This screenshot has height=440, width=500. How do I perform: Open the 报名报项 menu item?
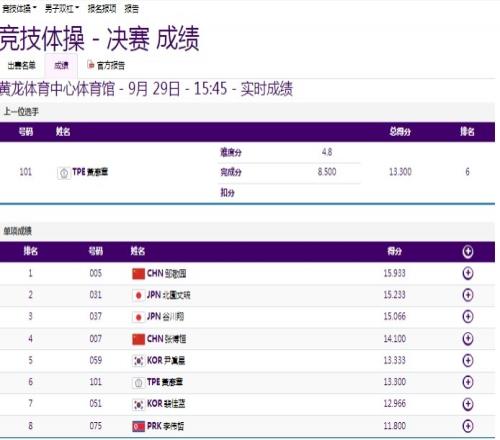coord(102,9)
